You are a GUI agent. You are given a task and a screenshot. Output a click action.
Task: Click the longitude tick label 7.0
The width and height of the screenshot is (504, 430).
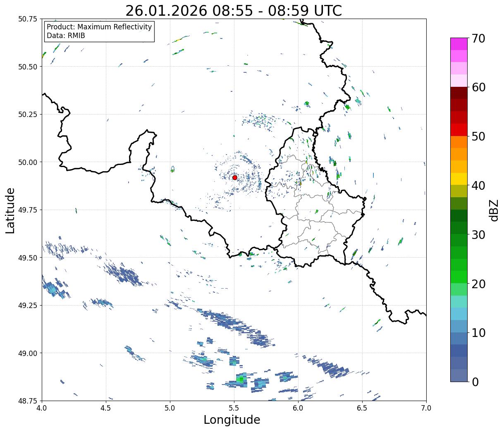pyautogui.click(x=426, y=408)
